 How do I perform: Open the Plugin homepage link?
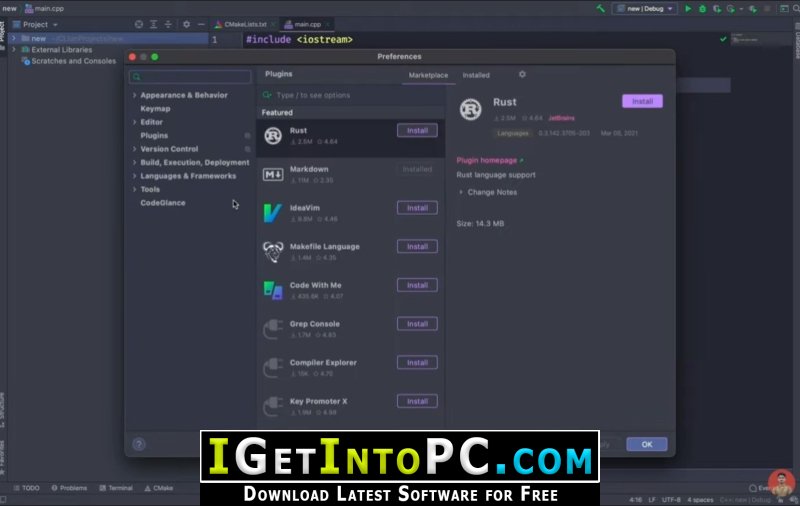487,160
